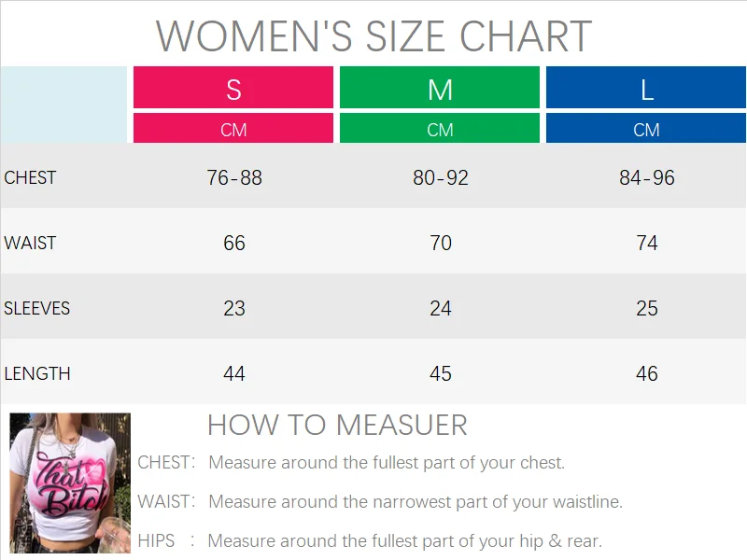This screenshot has width=747, height=560.
Task: Select the WAIST row label
Action: (30, 243)
